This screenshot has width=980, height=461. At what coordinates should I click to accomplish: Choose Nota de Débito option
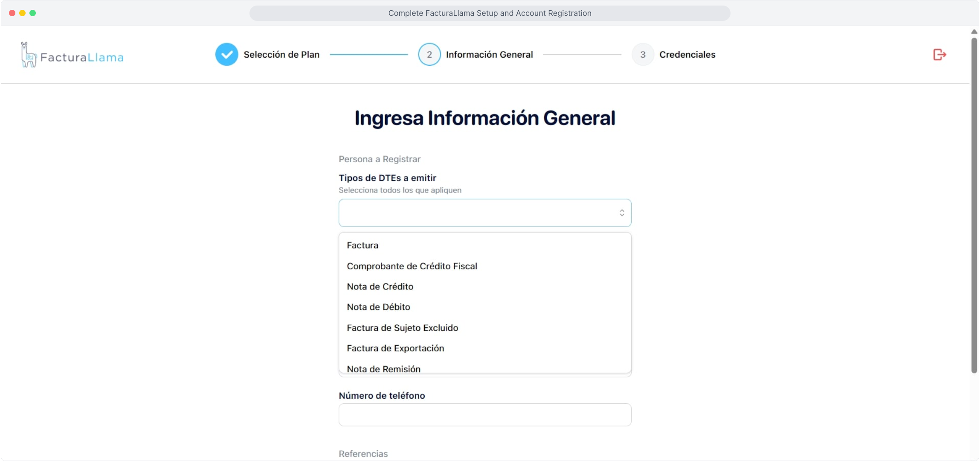point(378,307)
